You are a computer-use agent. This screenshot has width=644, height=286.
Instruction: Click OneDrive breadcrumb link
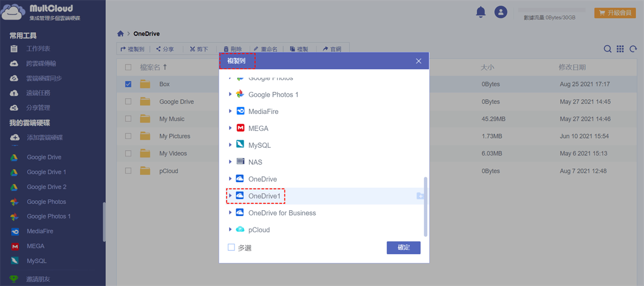[x=146, y=33]
